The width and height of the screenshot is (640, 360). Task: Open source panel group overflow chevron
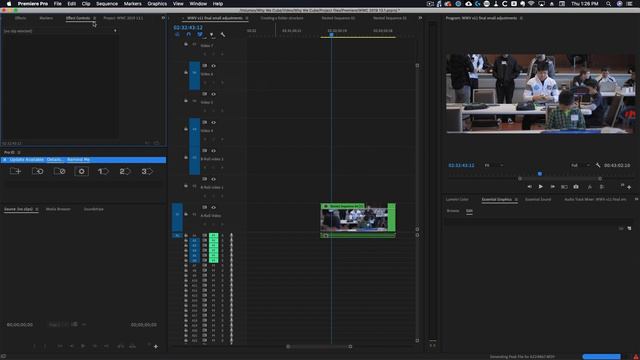pyautogui.click(x=163, y=18)
